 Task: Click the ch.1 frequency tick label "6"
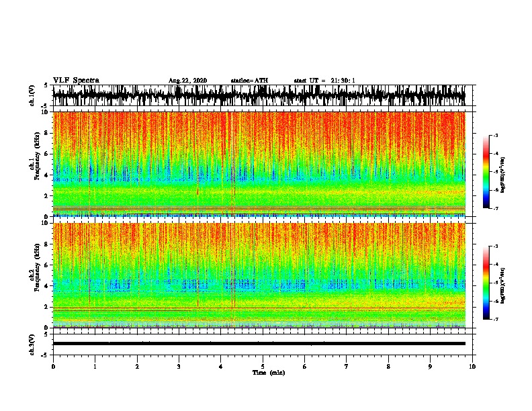[x=47, y=154]
